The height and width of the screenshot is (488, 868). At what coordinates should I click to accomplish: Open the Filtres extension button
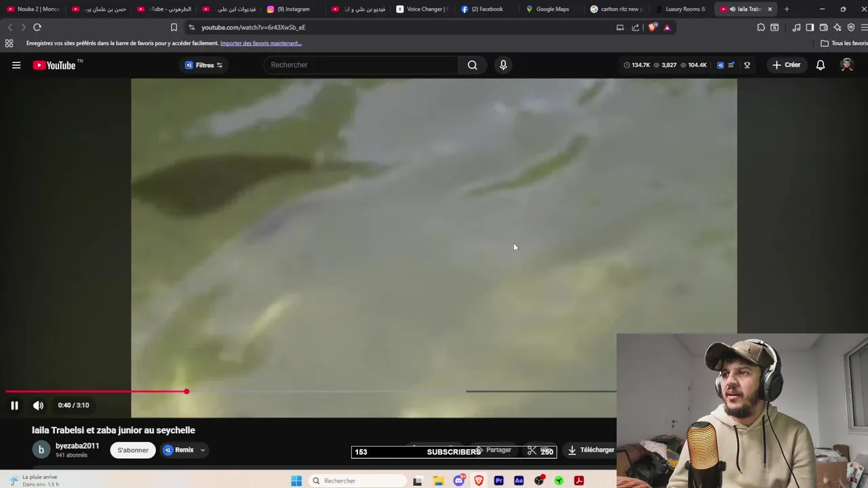click(x=204, y=65)
